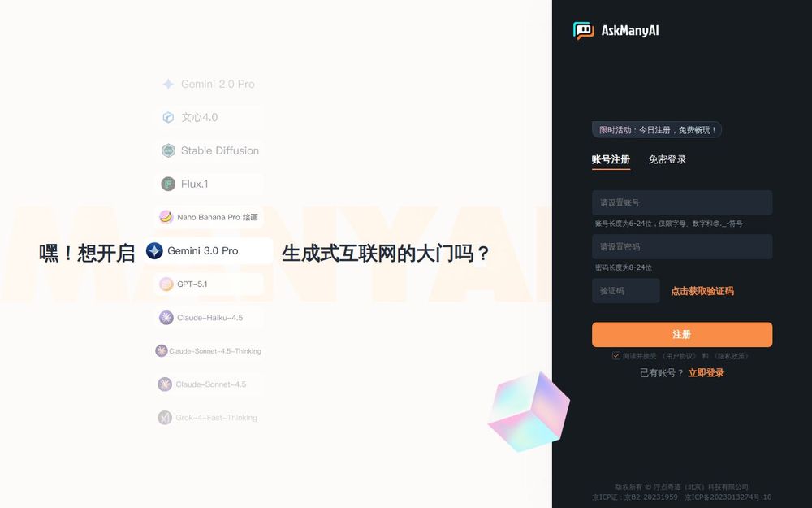Click the orange 注册 button

click(x=682, y=334)
